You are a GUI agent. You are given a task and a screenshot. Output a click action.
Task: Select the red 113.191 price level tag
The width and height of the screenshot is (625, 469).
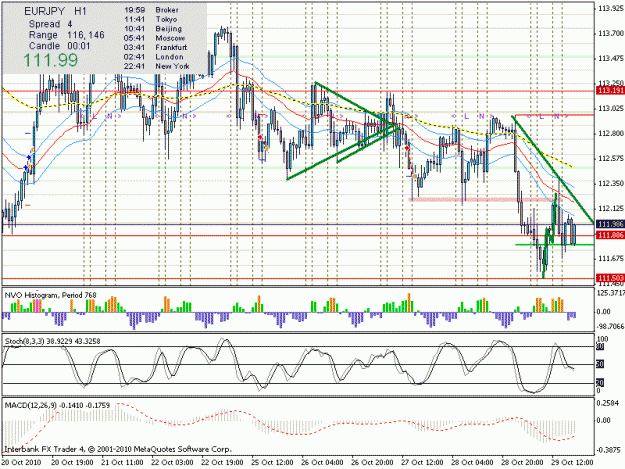(610, 91)
